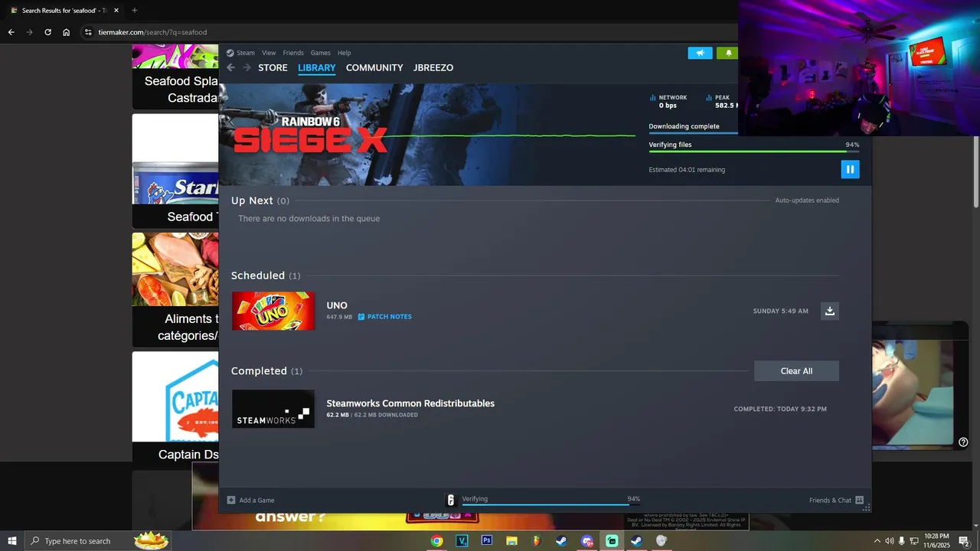The height and width of the screenshot is (551, 980).
Task: Click the Steamworks Common Redistributables thumbnail
Action: point(273,409)
